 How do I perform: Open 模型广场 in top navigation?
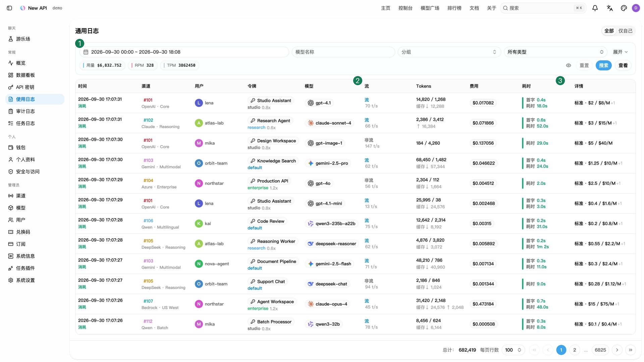pyautogui.click(x=430, y=8)
